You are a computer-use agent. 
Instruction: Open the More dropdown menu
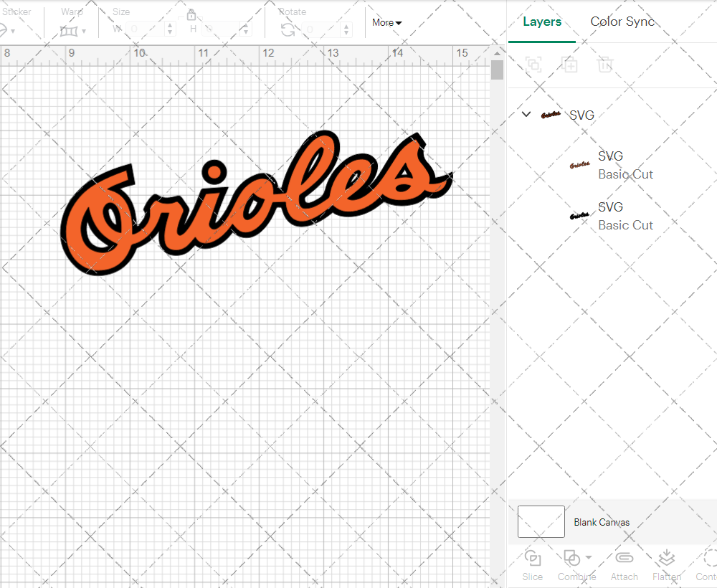coord(386,23)
